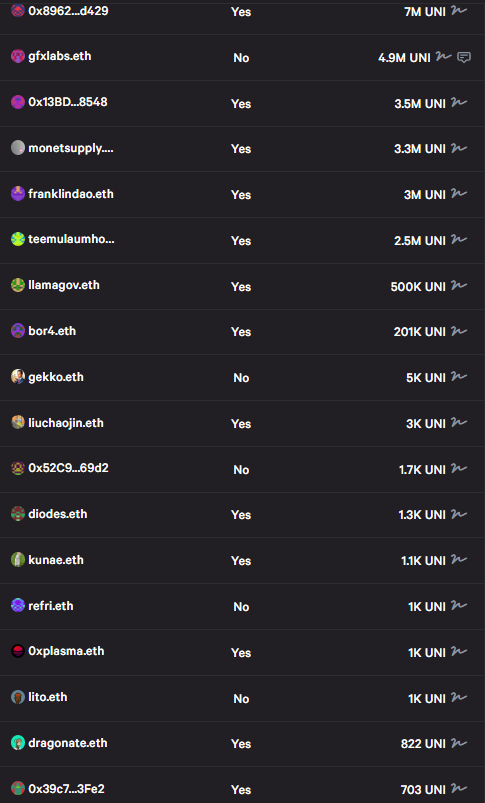
Task: Open liuchaojin.eth voter profile
Action: [x=66, y=423]
